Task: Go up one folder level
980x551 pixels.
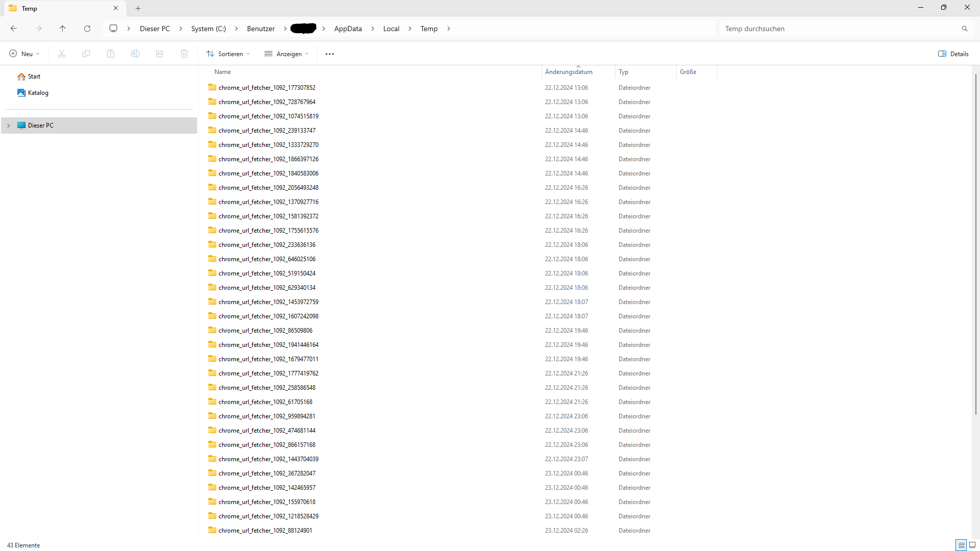Action: (x=63, y=29)
